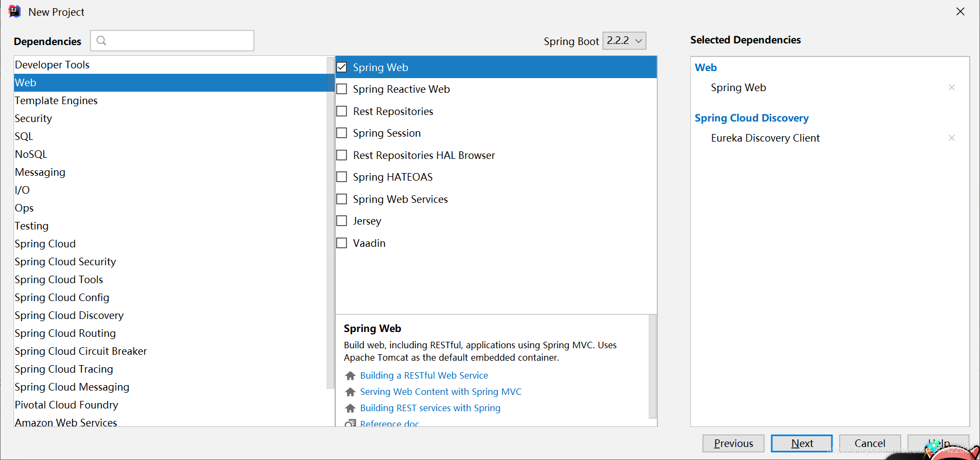
Task: Open the Spring Boot version dropdown
Action: point(624,41)
